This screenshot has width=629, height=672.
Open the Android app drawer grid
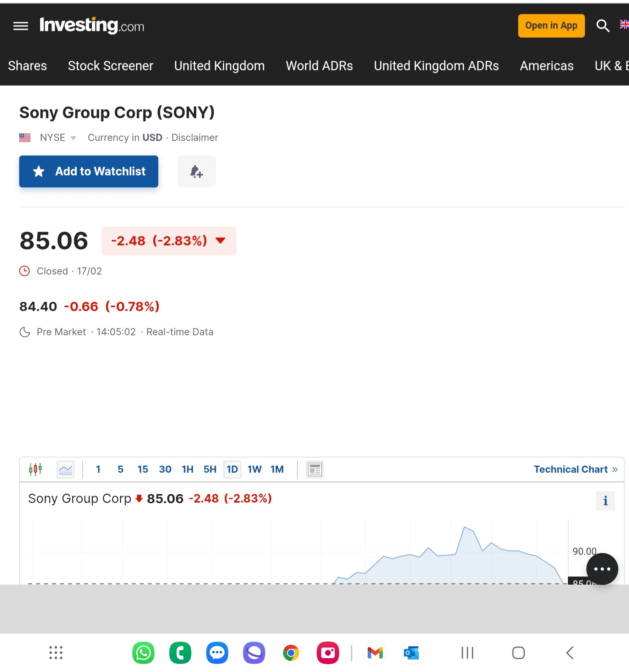coord(56,652)
